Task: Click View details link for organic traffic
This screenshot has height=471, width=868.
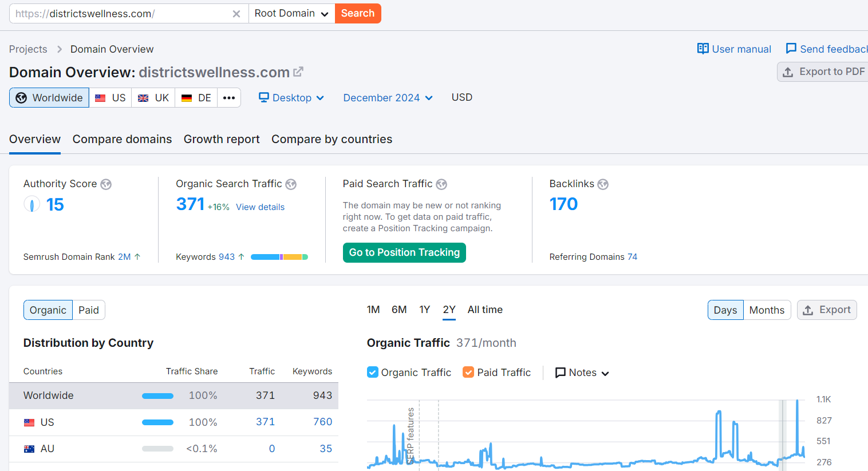Action: pos(260,207)
